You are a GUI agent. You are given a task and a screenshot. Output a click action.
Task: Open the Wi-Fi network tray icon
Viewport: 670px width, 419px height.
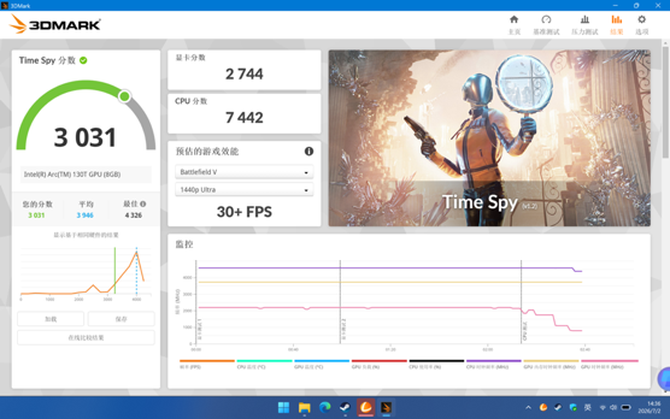click(602, 407)
